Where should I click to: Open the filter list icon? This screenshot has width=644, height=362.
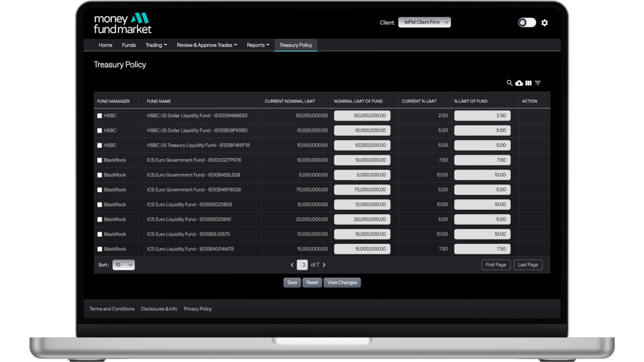point(538,83)
